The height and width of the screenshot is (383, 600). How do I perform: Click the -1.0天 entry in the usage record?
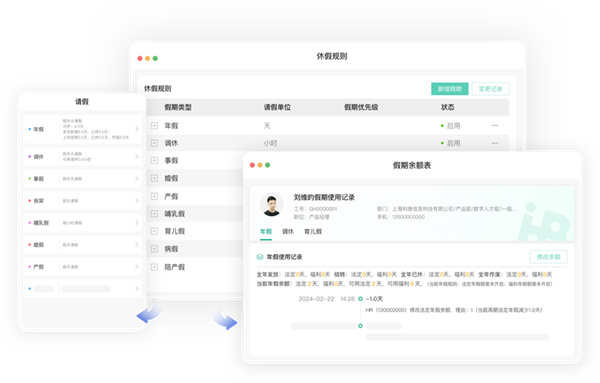(374, 299)
